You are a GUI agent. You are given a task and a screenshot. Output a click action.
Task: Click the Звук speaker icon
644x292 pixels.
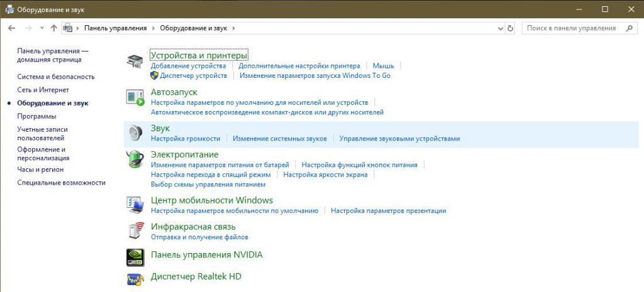tap(135, 132)
